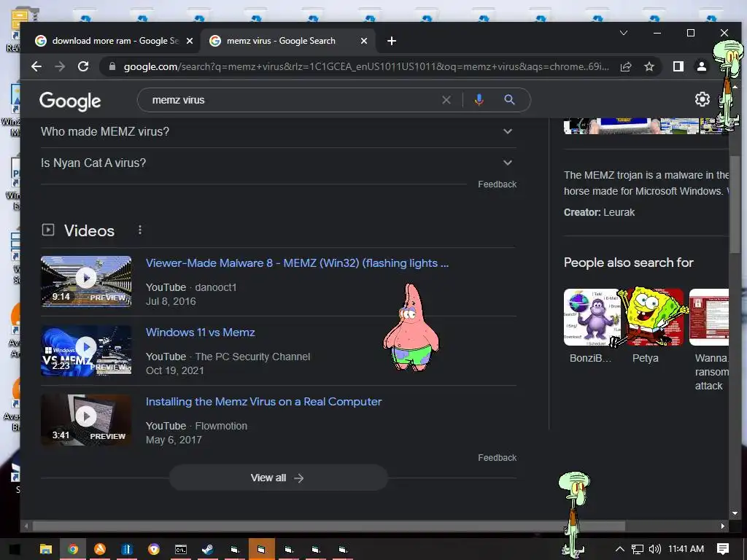
Task: Open the Windows 11 vs Memz link
Action: (x=200, y=332)
